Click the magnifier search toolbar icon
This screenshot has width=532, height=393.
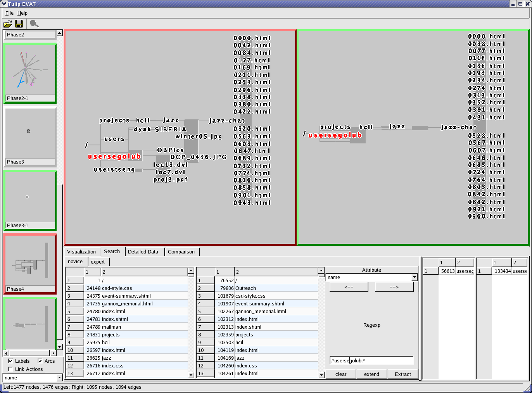pos(34,24)
